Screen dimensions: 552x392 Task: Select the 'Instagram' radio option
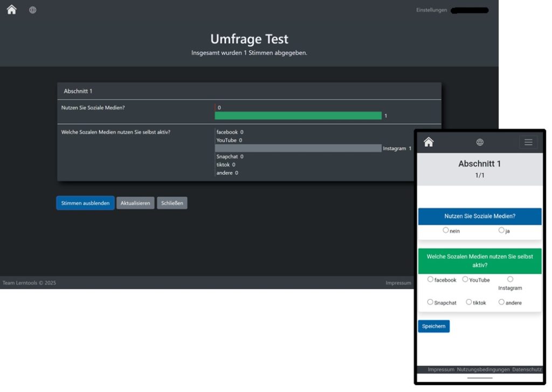tap(510, 279)
